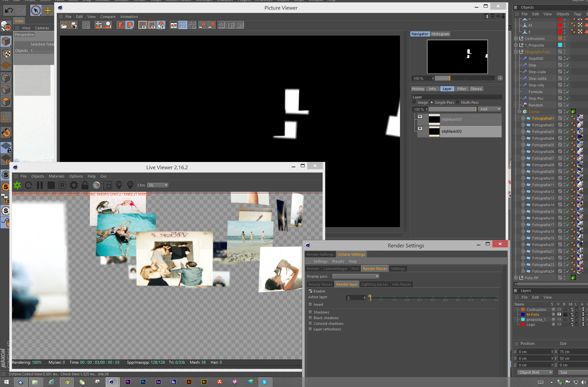Select the Live Selection arrow tool
The image size is (588, 387).
point(36,11)
